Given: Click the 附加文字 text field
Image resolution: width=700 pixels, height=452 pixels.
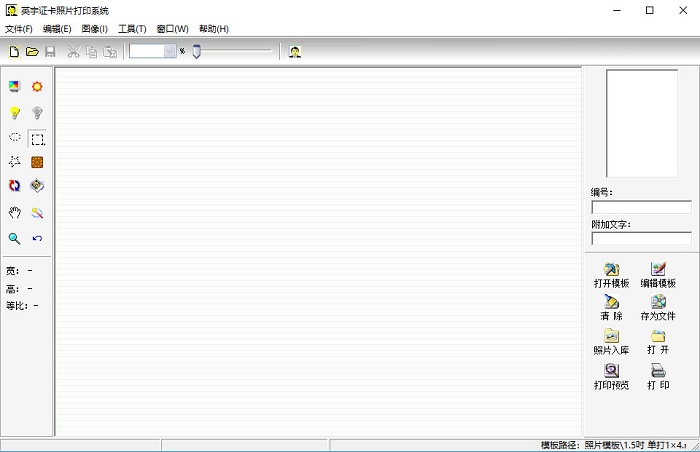Looking at the screenshot, I should tap(641, 239).
